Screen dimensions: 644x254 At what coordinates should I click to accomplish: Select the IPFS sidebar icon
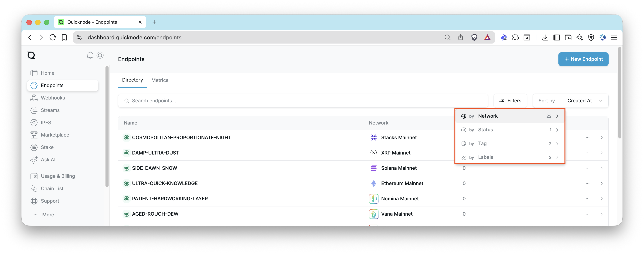coord(34,122)
